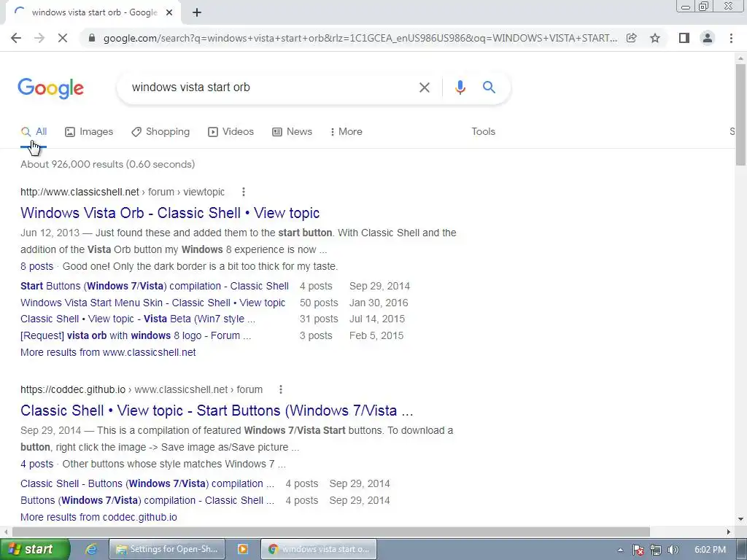Open Chrome's three-dot menu

[731, 38]
